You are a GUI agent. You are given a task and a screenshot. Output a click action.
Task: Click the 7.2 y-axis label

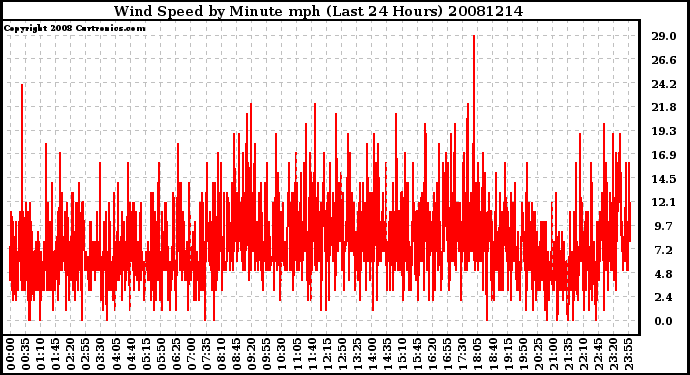[x=664, y=250]
